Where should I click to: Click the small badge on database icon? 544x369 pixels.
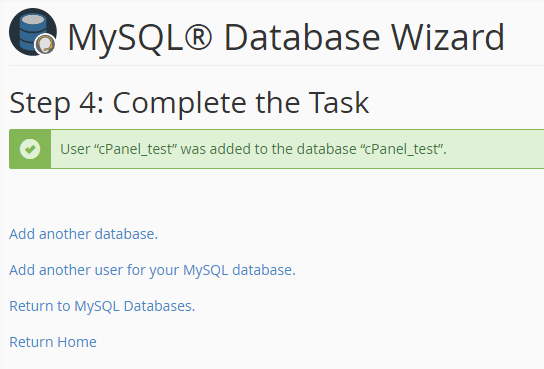[x=45, y=44]
